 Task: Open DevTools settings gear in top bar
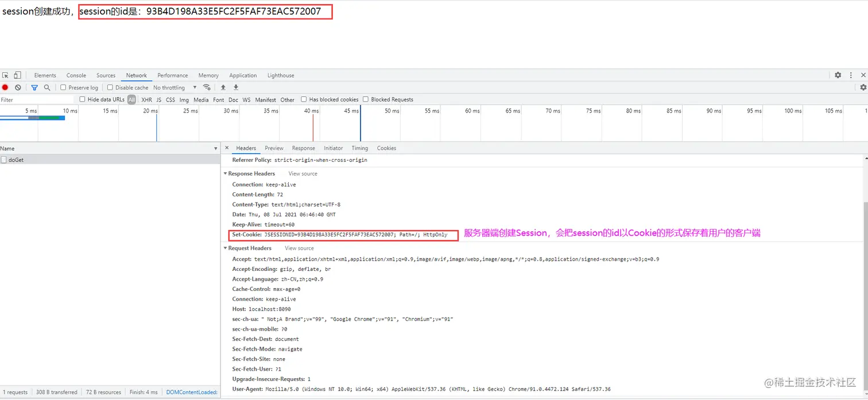click(838, 75)
